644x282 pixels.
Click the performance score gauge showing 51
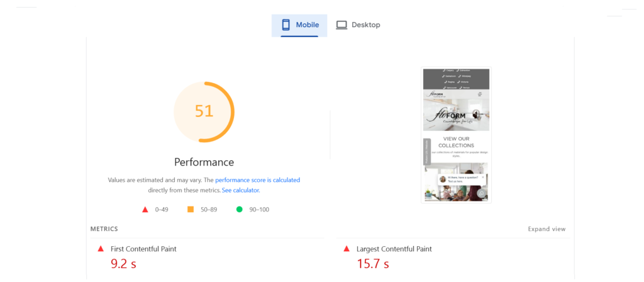point(204,112)
